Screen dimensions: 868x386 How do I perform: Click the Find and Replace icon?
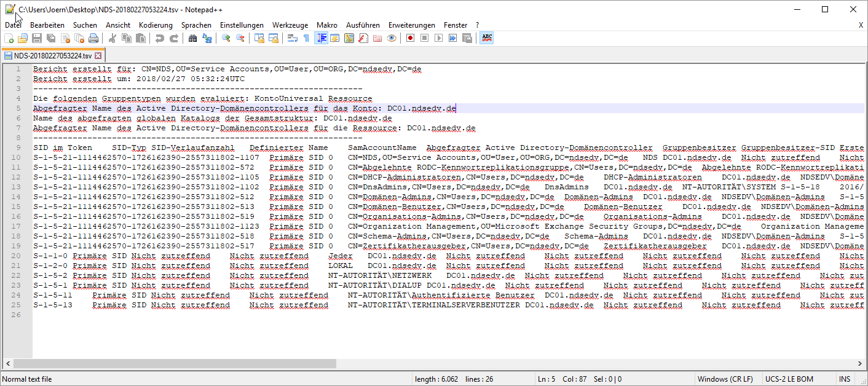(x=207, y=38)
